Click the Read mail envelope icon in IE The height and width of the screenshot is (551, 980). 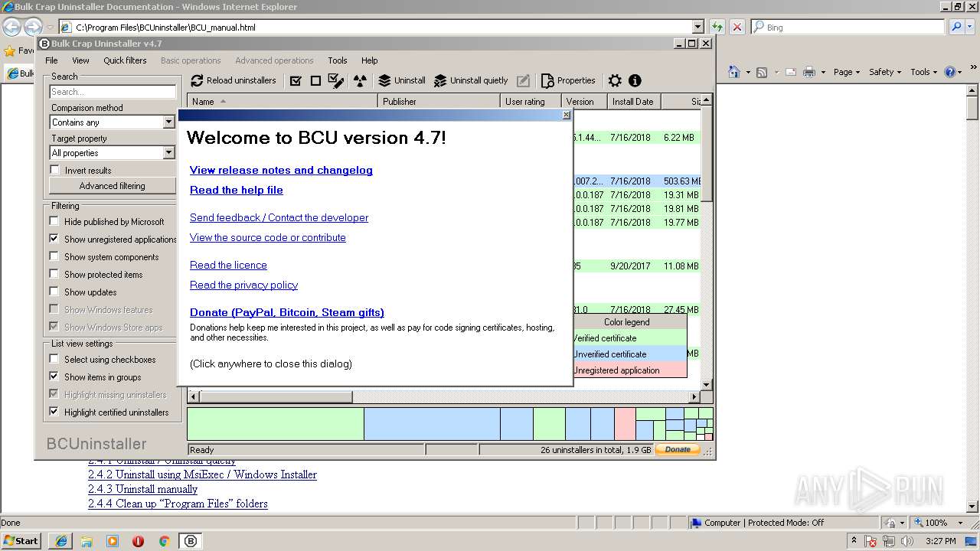790,72
